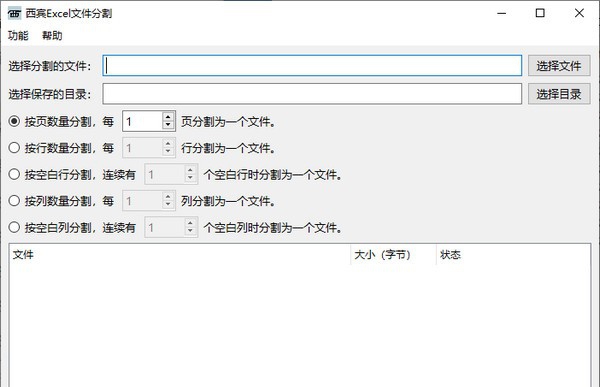Increase the page count spinner value
600x387 pixels.
(x=168, y=117)
